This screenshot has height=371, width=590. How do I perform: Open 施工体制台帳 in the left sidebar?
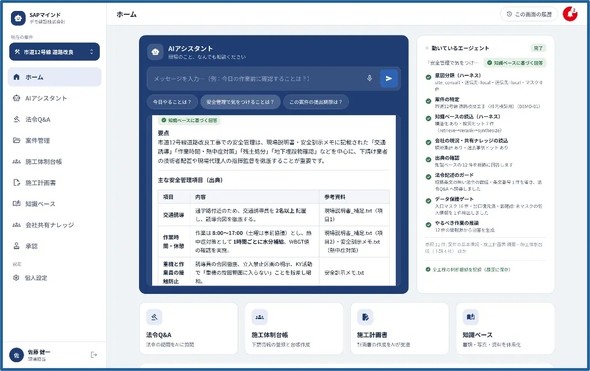[55, 161]
